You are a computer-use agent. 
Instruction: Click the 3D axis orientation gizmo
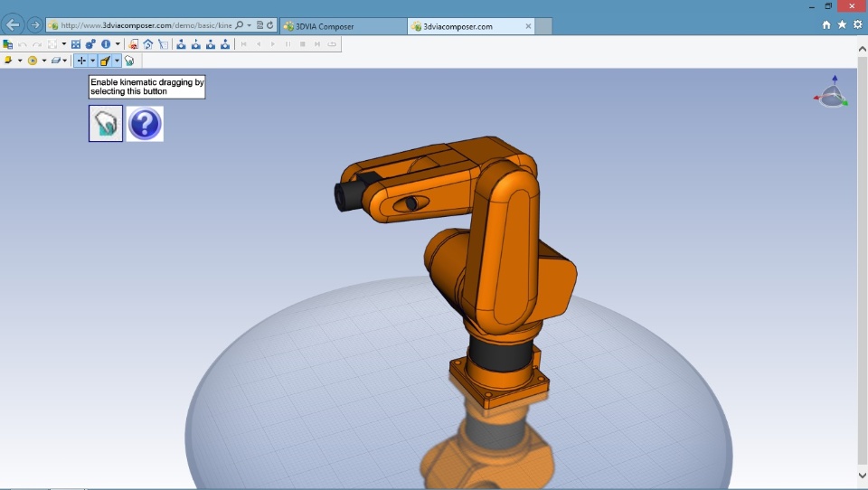click(x=832, y=92)
